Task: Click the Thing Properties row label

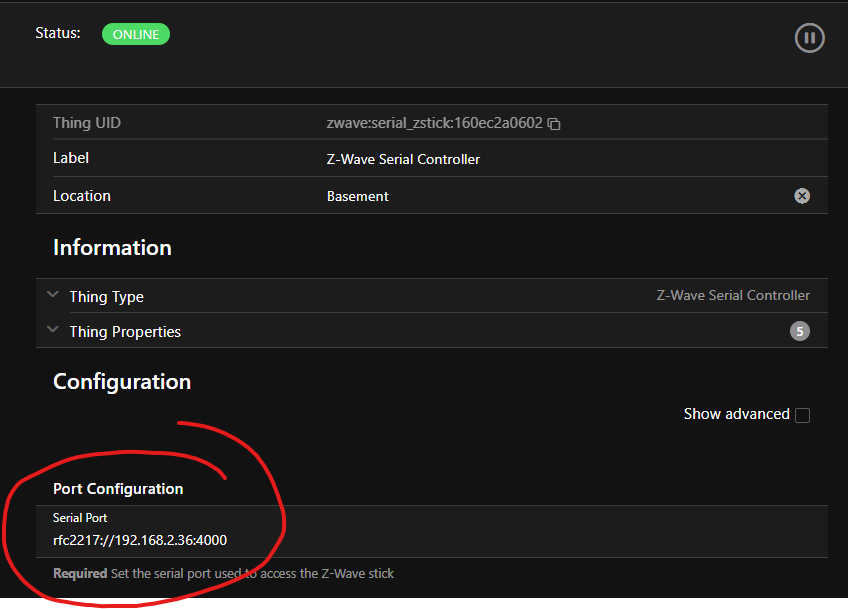Action: 125,332
